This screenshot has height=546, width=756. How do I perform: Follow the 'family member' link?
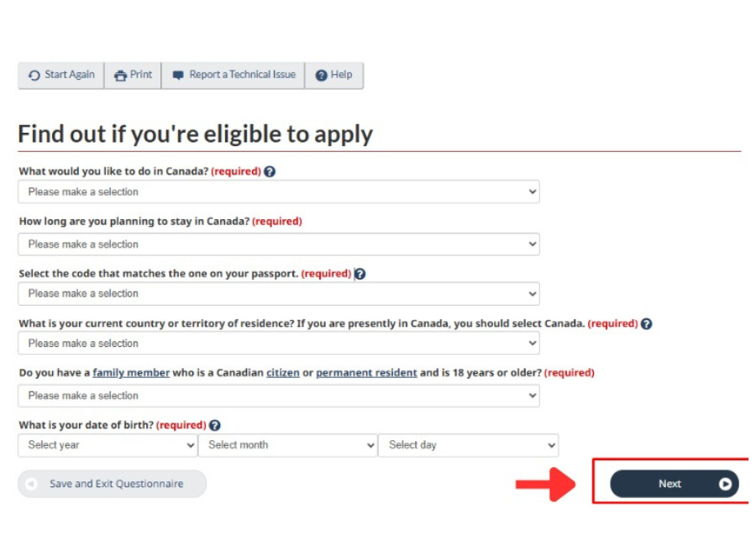(x=131, y=373)
